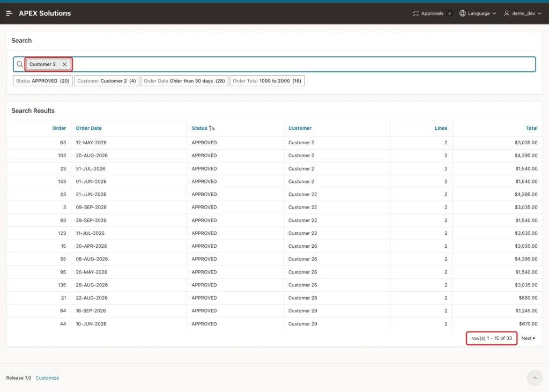Image resolution: width=549 pixels, height=392 pixels.
Task: Click date 31-JUL-2026
Action: (90, 168)
